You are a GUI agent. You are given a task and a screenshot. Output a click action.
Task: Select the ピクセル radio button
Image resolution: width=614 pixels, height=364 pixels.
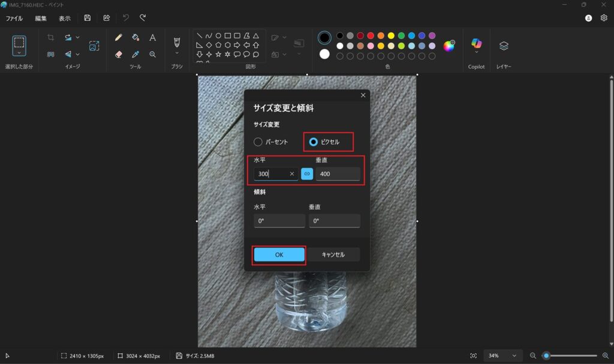(x=313, y=142)
